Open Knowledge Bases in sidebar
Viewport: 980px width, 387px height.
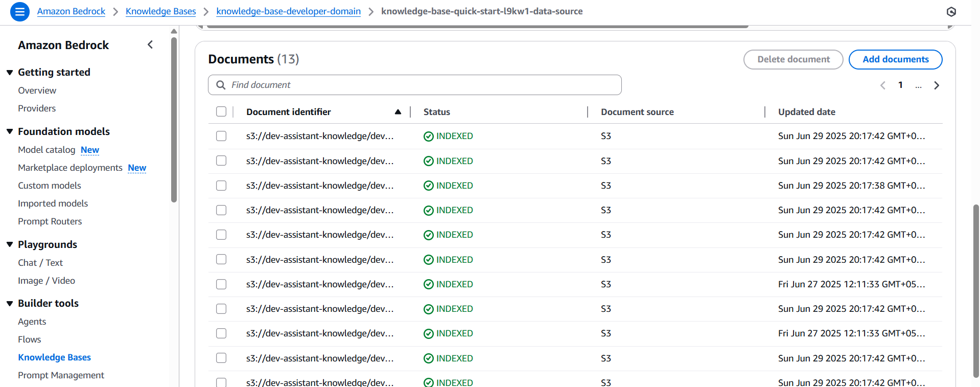[55, 357]
